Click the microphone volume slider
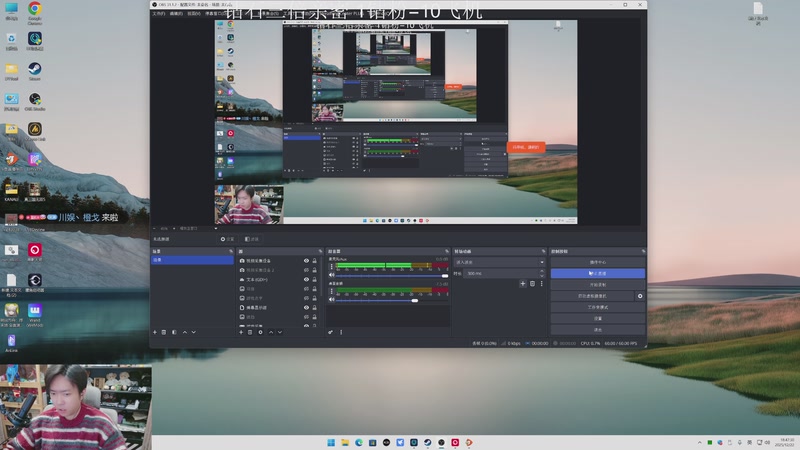Image resolution: width=800 pixels, height=450 pixels. 390,276
